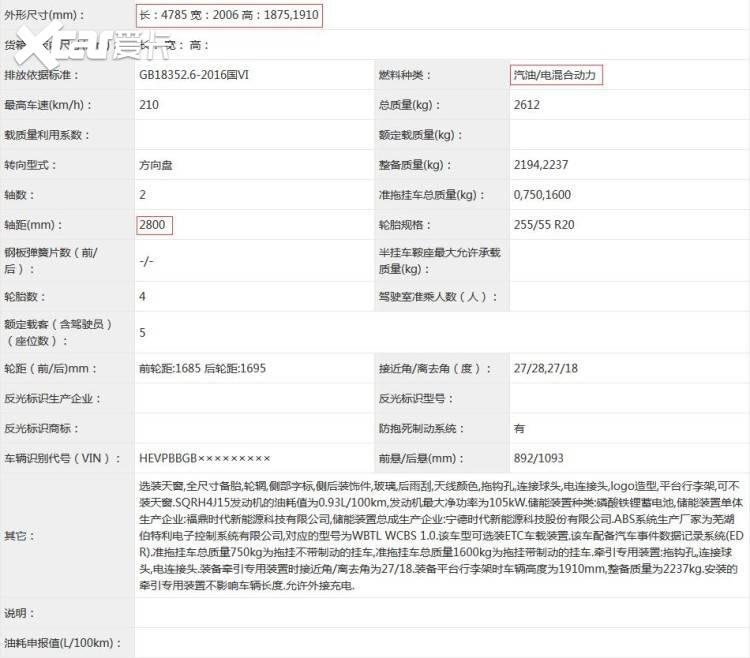The height and width of the screenshot is (658, 750).
Task: Click the red-boxed dimensions value 4785 2006
Action: coord(229,15)
